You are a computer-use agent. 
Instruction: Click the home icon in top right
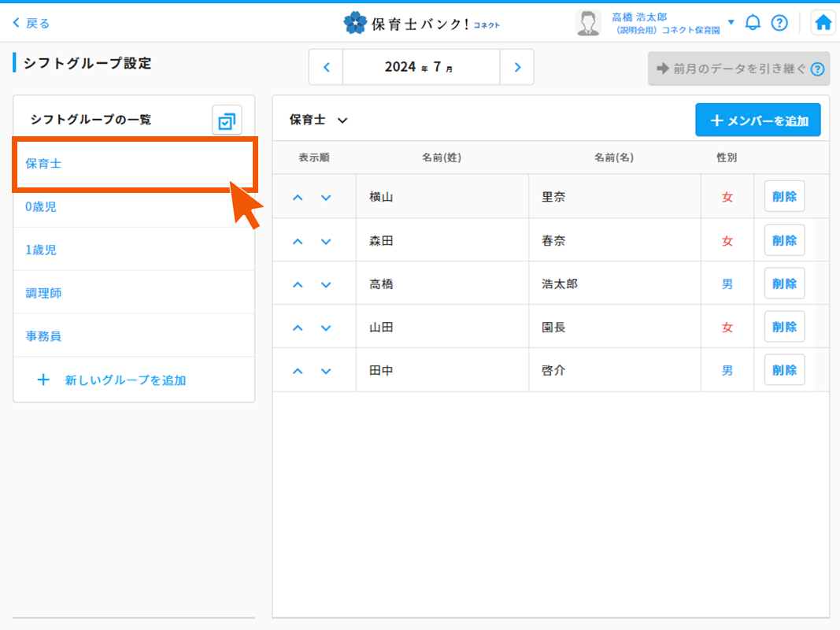(x=823, y=22)
